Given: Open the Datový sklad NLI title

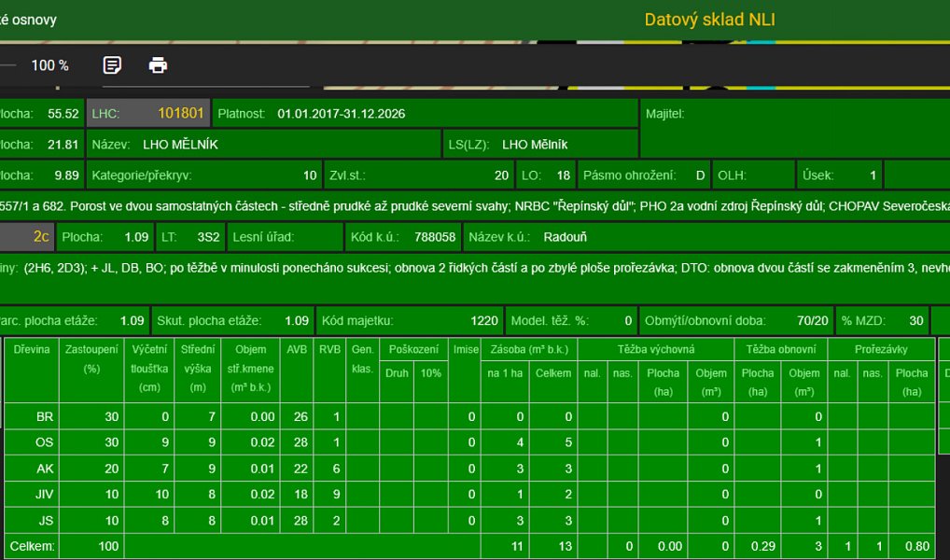Looking at the screenshot, I should (709, 20).
